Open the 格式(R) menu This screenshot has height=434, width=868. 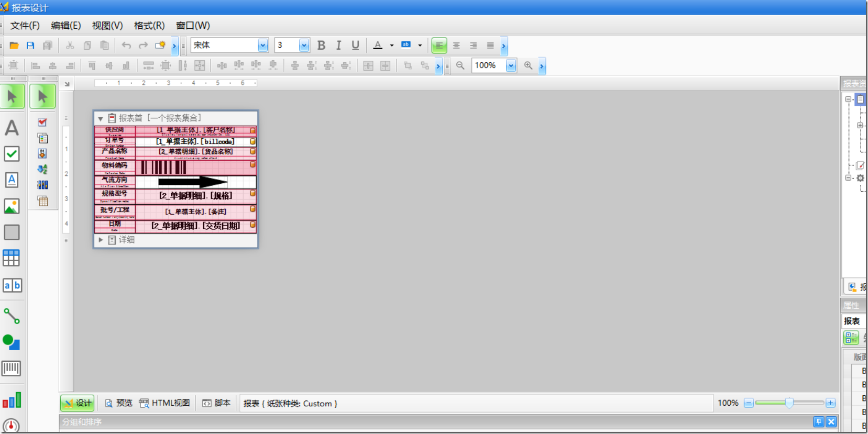149,26
